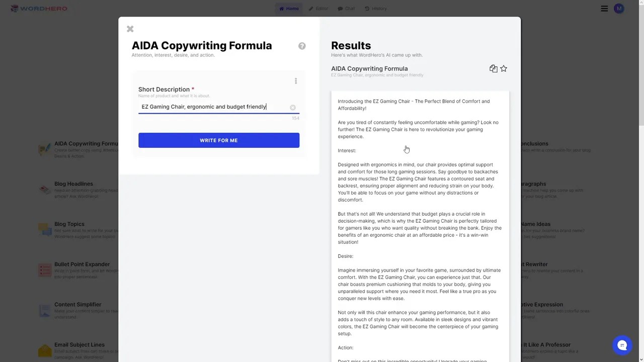
Task: Open the chat support bubble
Action: click(x=622, y=345)
